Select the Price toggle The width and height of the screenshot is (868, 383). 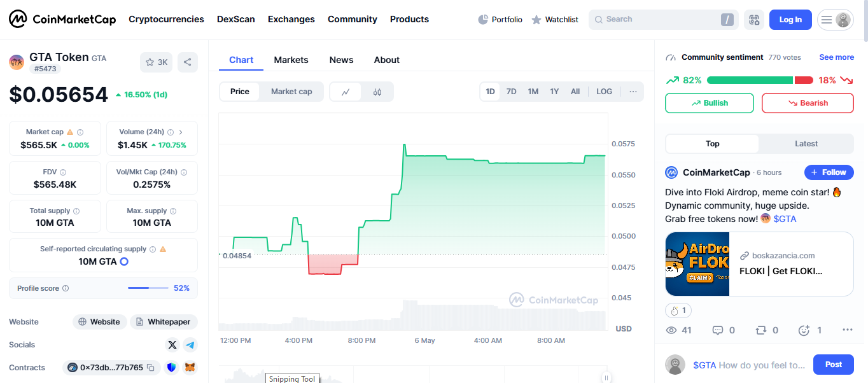[240, 92]
